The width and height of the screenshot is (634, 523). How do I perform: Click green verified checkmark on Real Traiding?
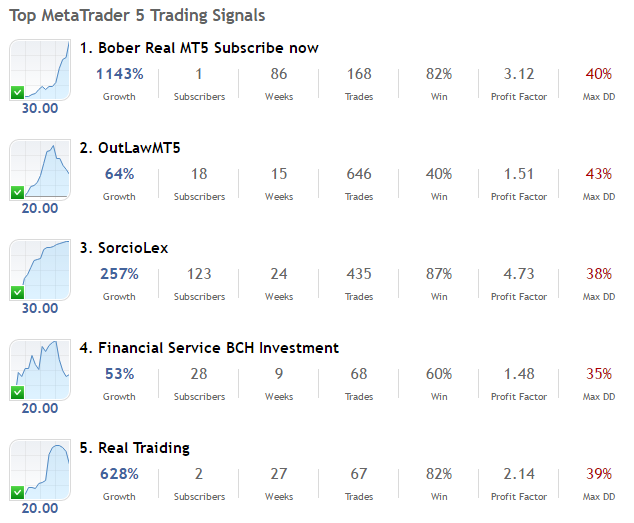coord(17,492)
